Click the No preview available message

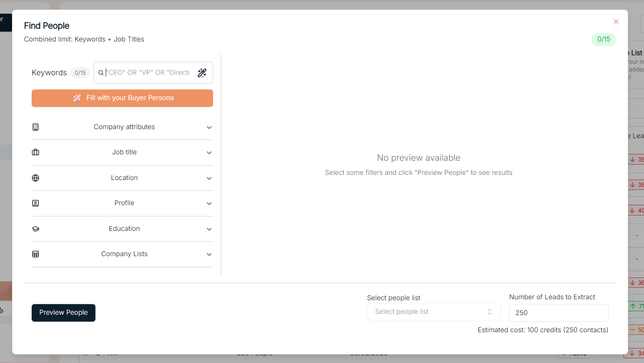click(418, 158)
